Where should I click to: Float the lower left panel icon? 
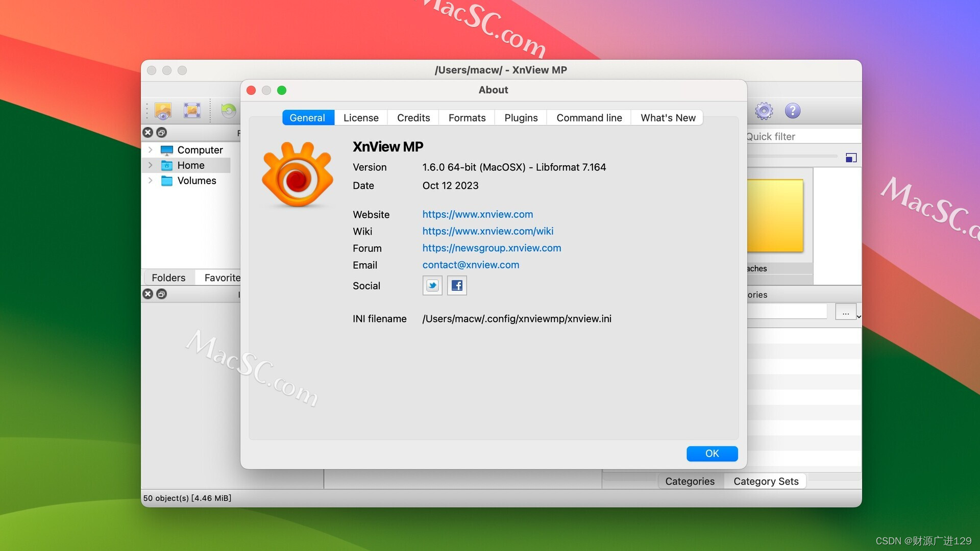[161, 294]
